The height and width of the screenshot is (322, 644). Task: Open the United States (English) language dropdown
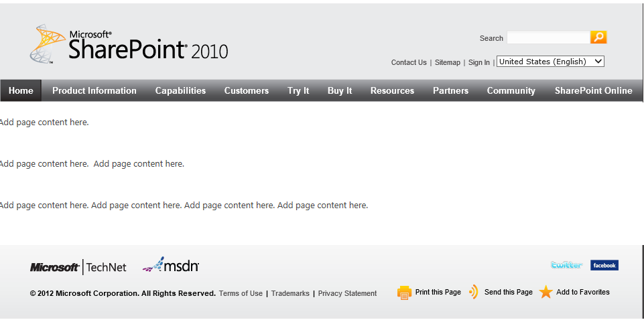tap(550, 62)
